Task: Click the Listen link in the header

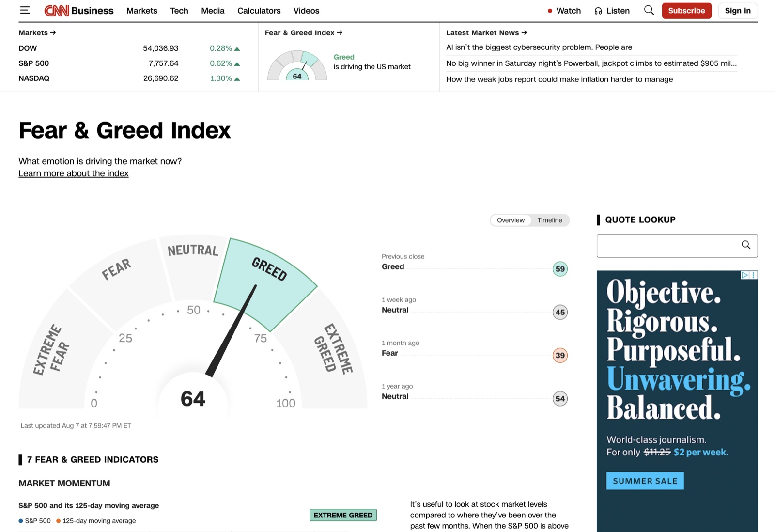Action: pos(618,11)
